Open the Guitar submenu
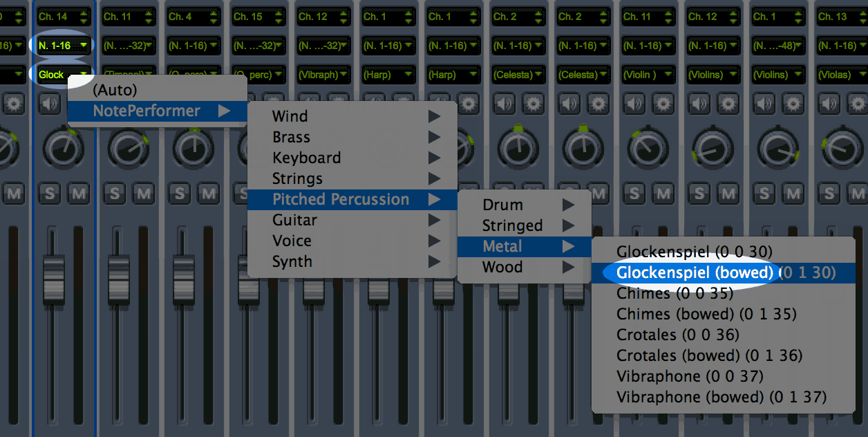 click(x=352, y=220)
